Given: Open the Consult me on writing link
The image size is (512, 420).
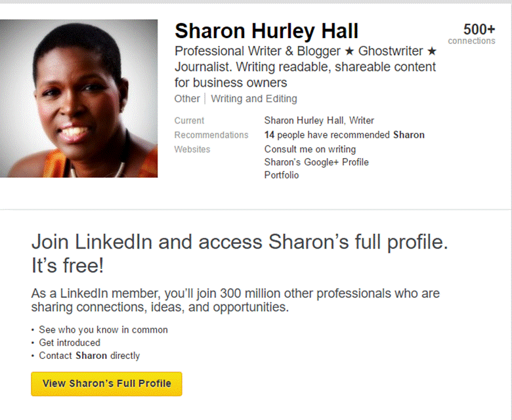Looking at the screenshot, I should pyautogui.click(x=310, y=150).
